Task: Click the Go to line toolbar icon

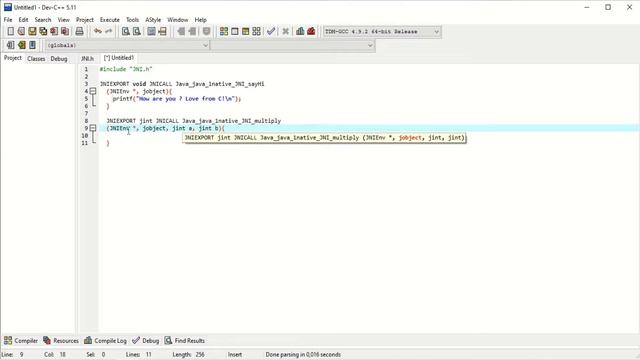Action: click(162, 31)
